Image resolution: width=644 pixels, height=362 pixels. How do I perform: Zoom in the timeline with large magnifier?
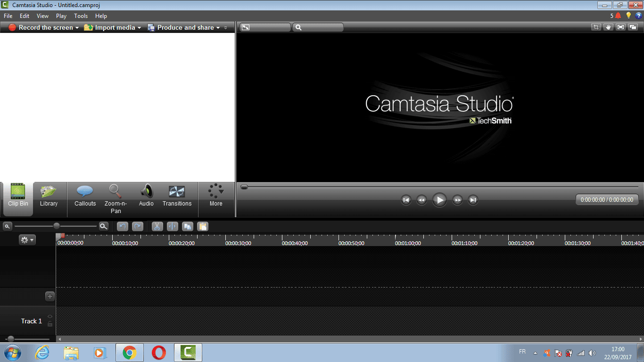pyautogui.click(x=104, y=226)
